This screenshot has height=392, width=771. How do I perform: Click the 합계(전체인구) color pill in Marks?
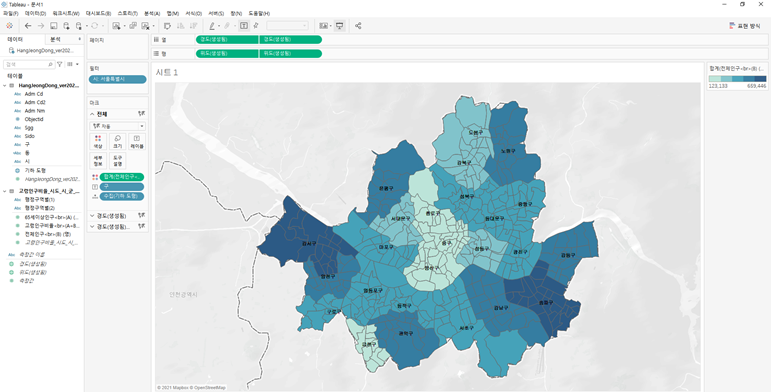point(121,177)
